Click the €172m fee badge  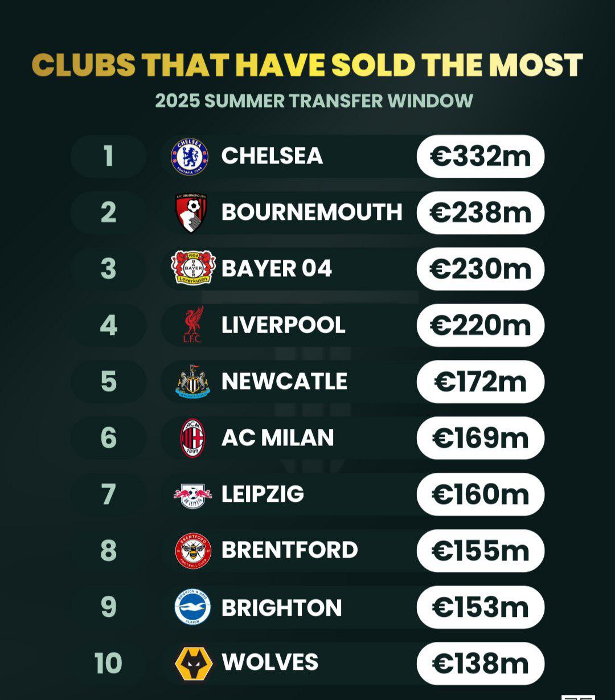pos(480,382)
